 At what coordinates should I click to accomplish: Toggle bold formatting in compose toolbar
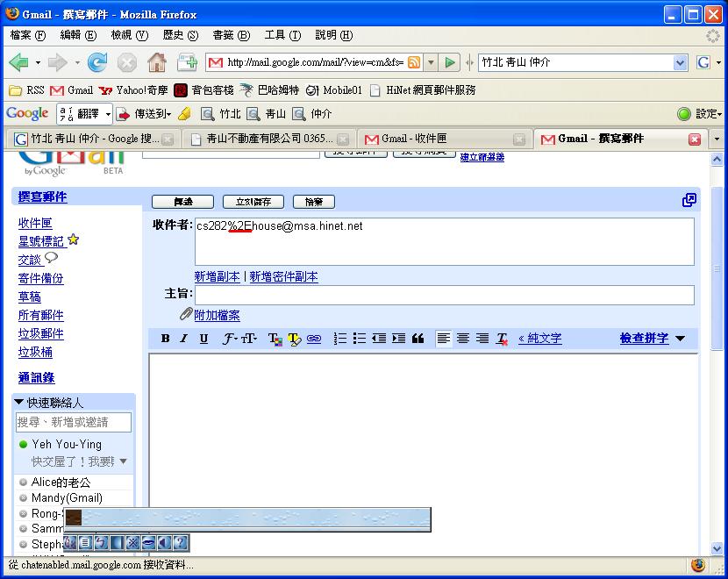click(165, 339)
